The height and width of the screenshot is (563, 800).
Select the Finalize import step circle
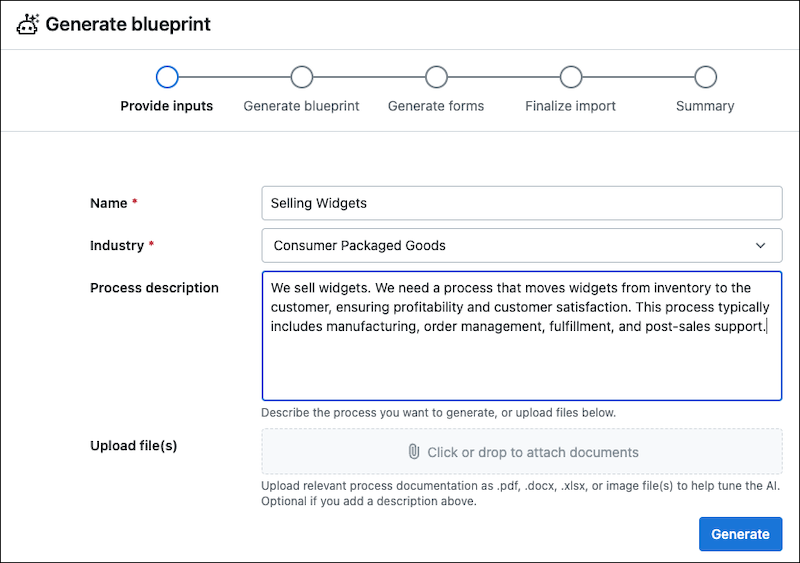pos(571,77)
